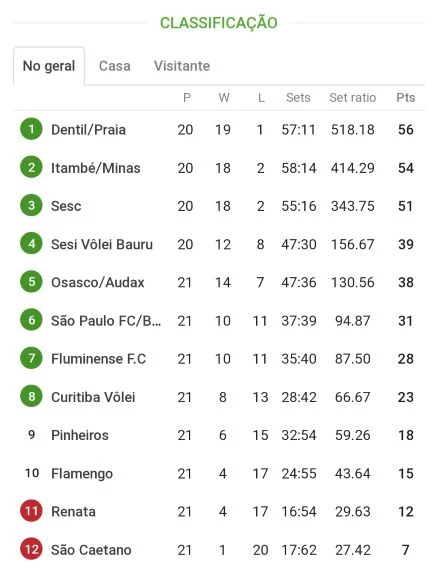
Task: Click the Pts column header
Action: tap(406, 98)
